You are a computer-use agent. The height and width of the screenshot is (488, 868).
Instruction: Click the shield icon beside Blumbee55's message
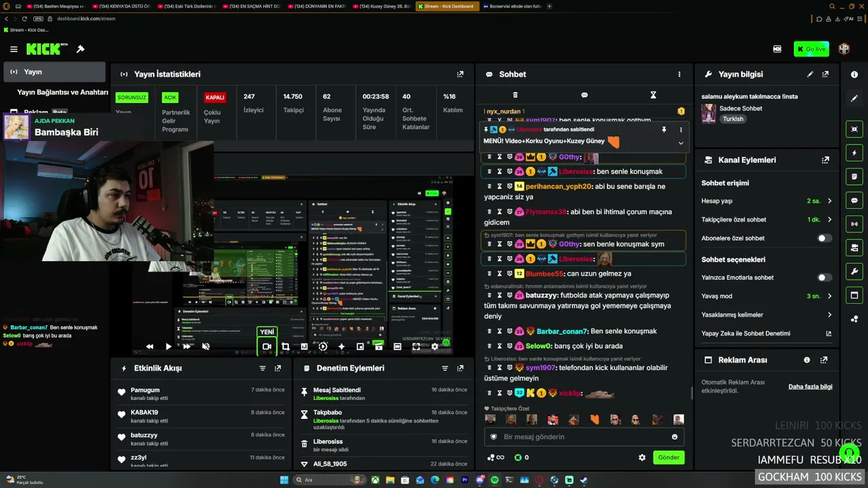pos(509,274)
